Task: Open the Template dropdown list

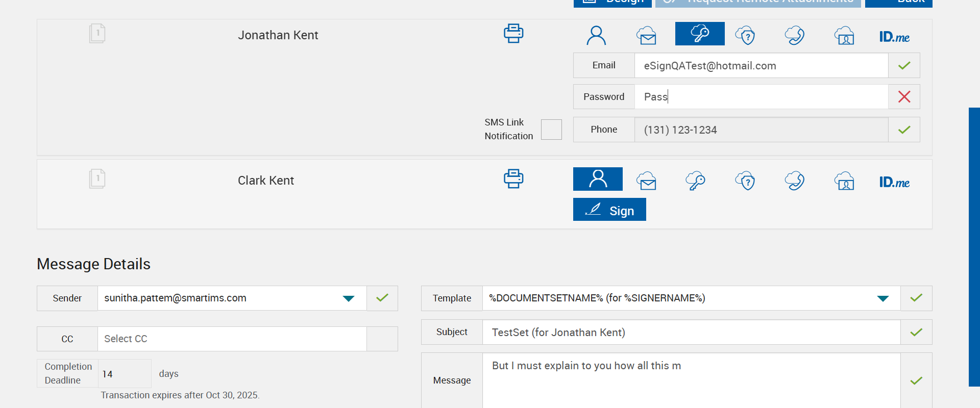Action: click(x=883, y=298)
